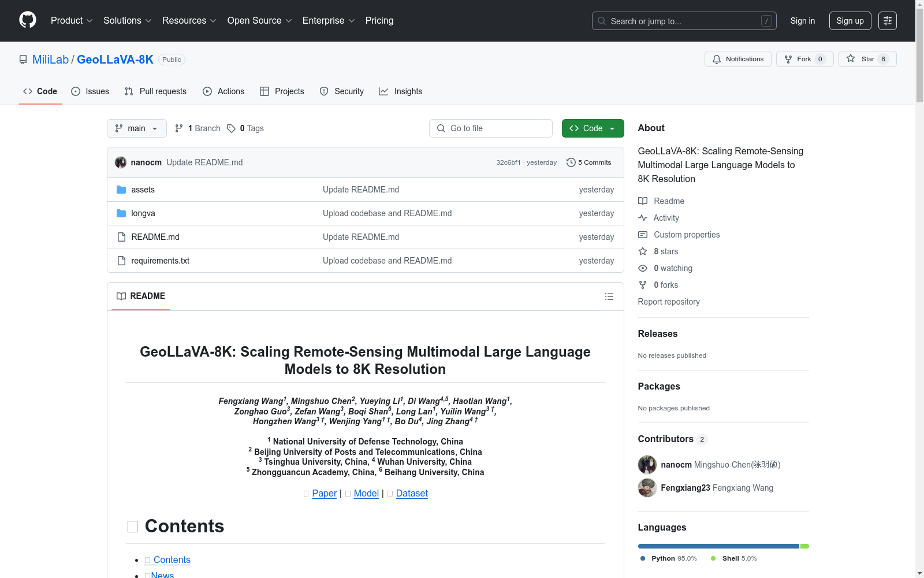The width and height of the screenshot is (924, 578).
Task: Click the commit history clock icon
Action: tap(571, 162)
